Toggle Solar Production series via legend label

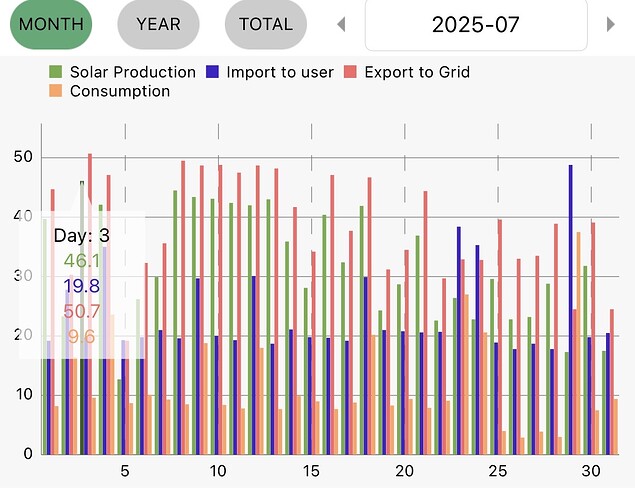point(132,72)
